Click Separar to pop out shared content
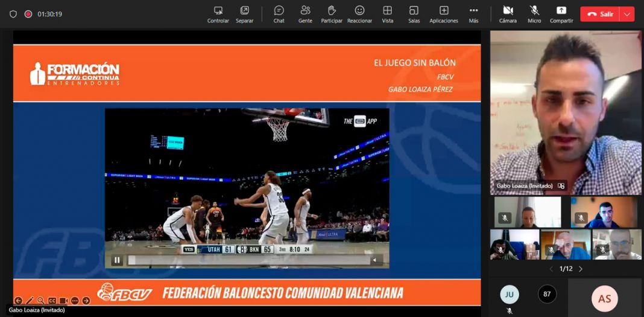 click(244, 14)
